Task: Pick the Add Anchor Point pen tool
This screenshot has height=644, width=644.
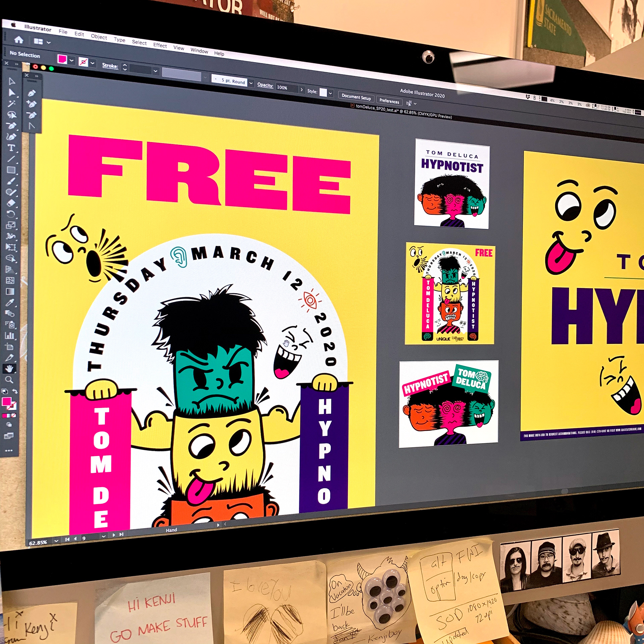Action: pyautogui.click(x=32, y=104)
